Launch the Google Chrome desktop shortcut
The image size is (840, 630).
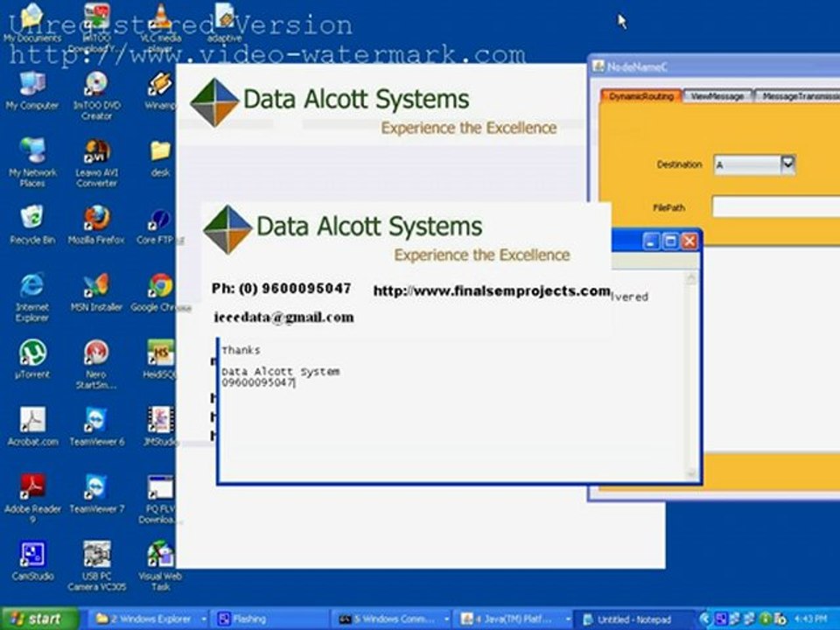click(160, 292)
